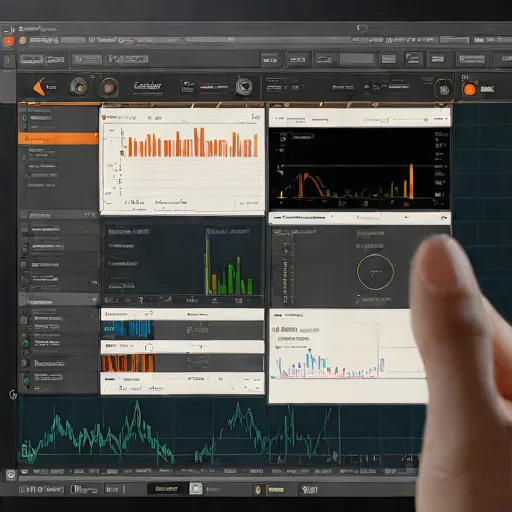Image resolution: width=512 pixels, height=512 pixels.
Task: Click the teal picture icon in bottom toolbar
Action: (196, 489)
